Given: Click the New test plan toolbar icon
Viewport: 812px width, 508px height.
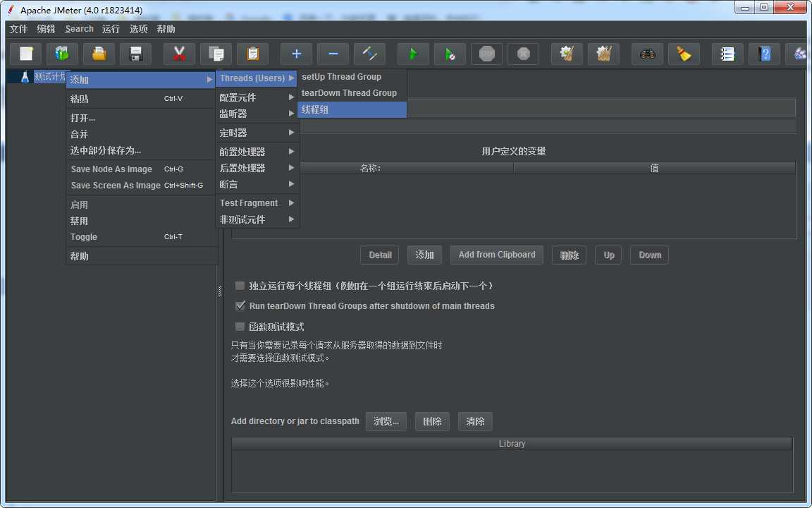Looking at the screenshot, I should (26, 54).
